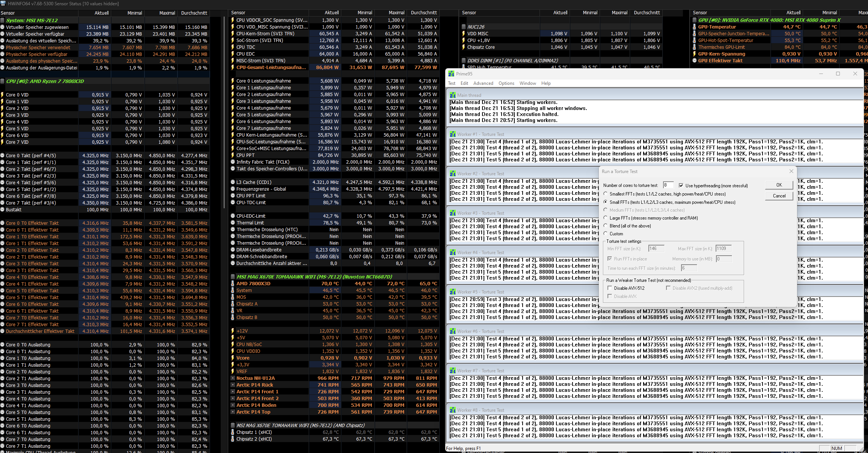Image resolution: width=868 pixels, height=453 pixels.
Task: Click the Worker #3 Torture Test window icon
Action: [453, 213]
